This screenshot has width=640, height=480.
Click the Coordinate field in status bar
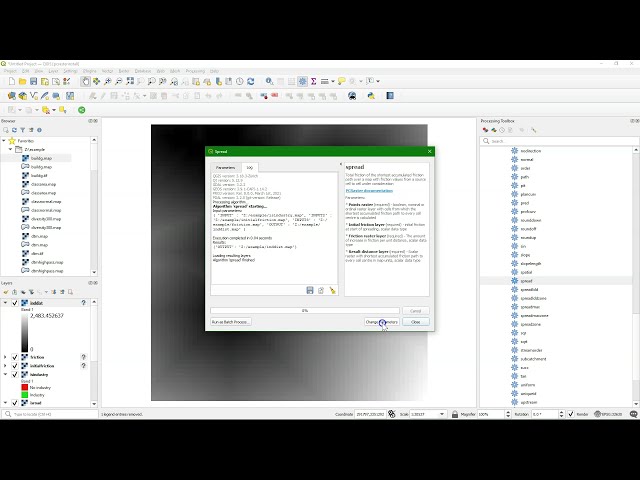[370, 414]
